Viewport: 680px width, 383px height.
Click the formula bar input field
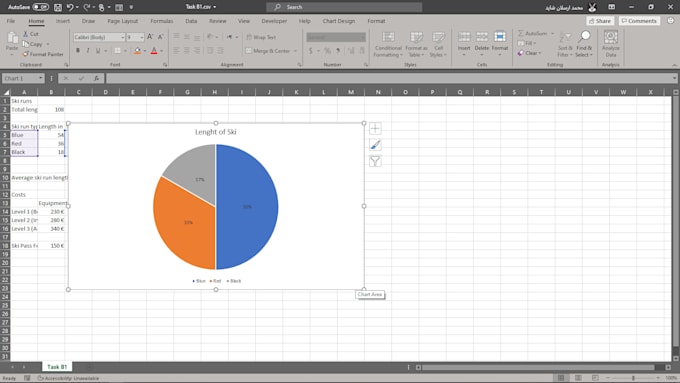point(389,79)
